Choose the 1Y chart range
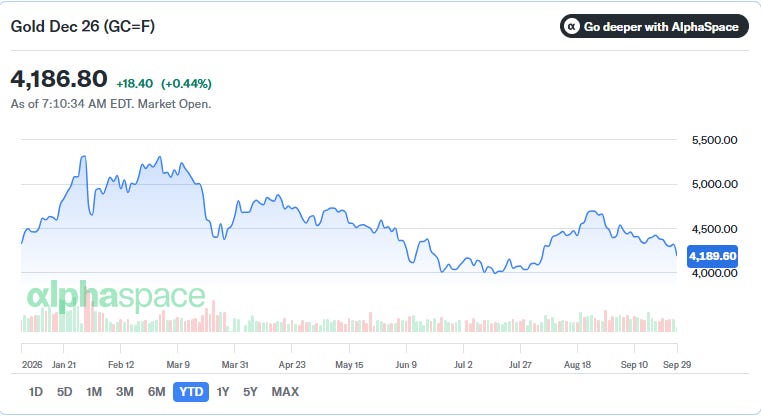The width and height of the screenshot is (761, 420). tap(223, 392)
